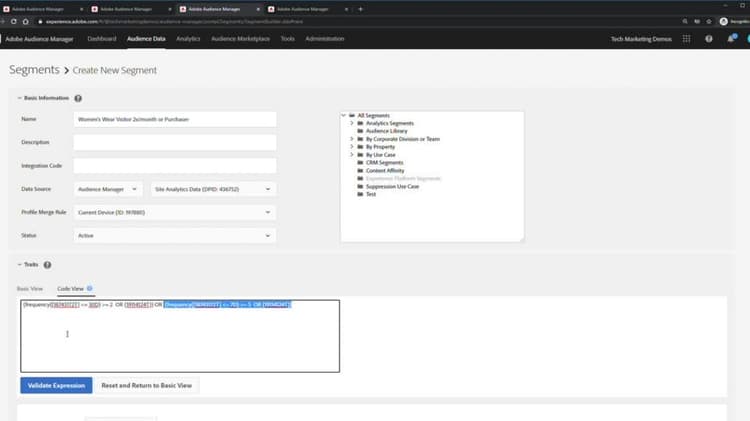The image size is (750, 421).
Task: Bookmark this page with star icon
Action: coord(709,22)
